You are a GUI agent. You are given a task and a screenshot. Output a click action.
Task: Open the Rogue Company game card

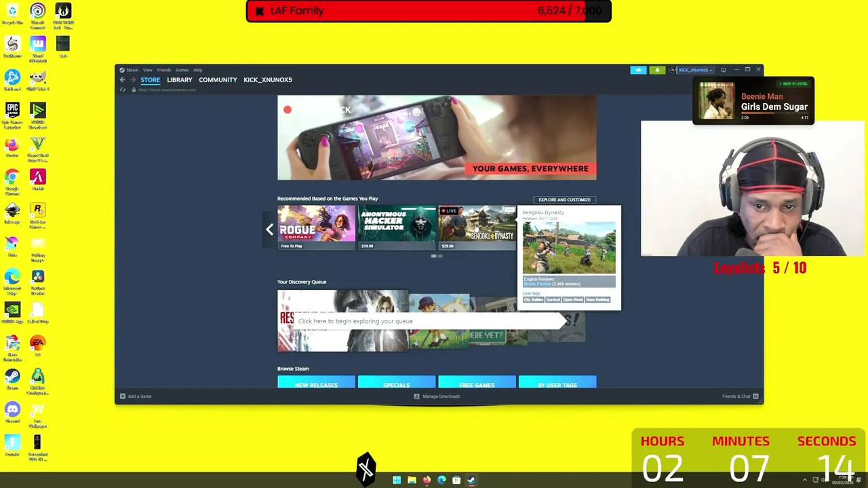pos(316,227)
